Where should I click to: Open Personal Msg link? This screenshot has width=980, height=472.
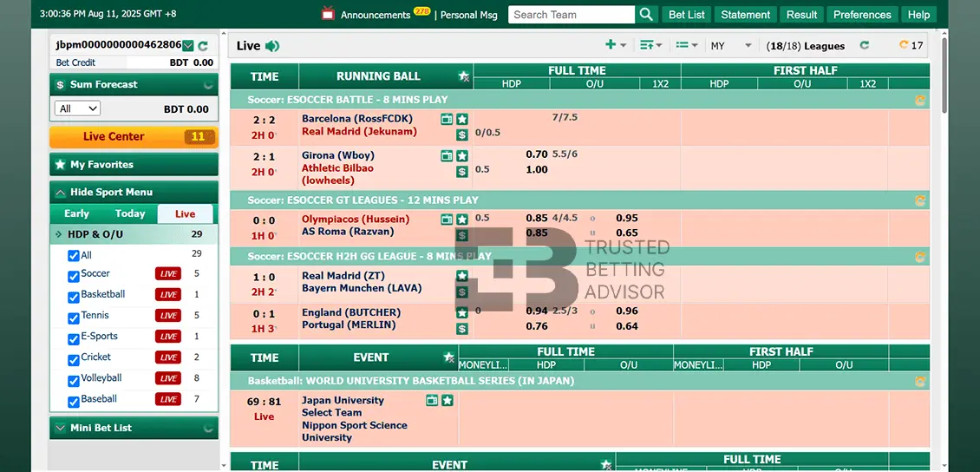(x=468, y=15)
